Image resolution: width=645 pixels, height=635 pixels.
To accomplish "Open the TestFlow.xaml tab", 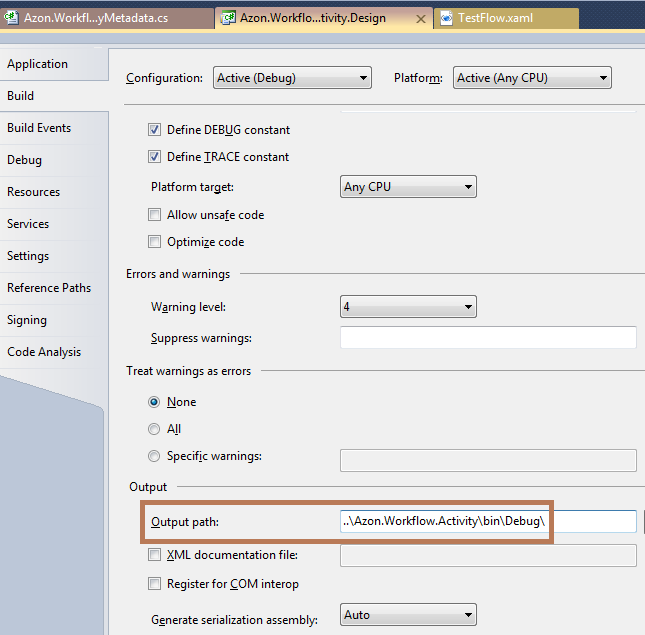I will 495,18.
